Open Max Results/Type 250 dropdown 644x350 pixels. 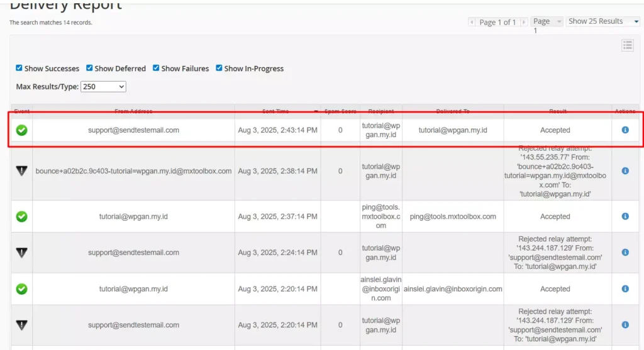pyautogui.click(x=103, y=87)
